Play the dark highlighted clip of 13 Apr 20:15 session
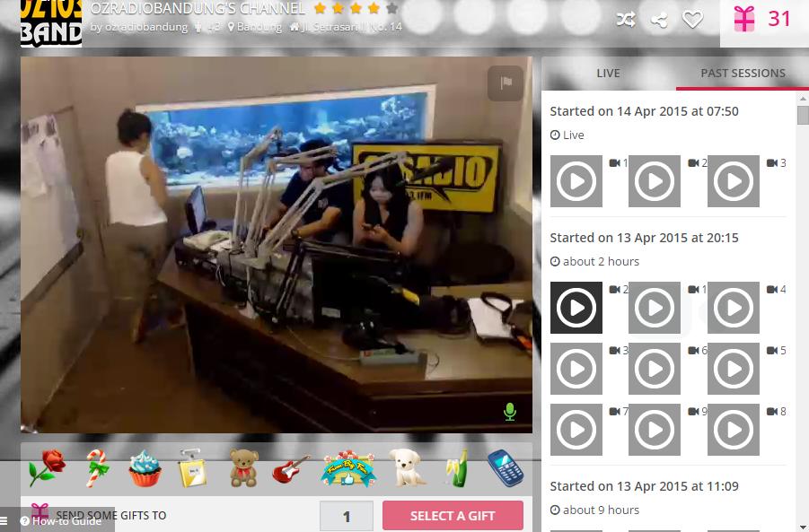 click(576, 308)
